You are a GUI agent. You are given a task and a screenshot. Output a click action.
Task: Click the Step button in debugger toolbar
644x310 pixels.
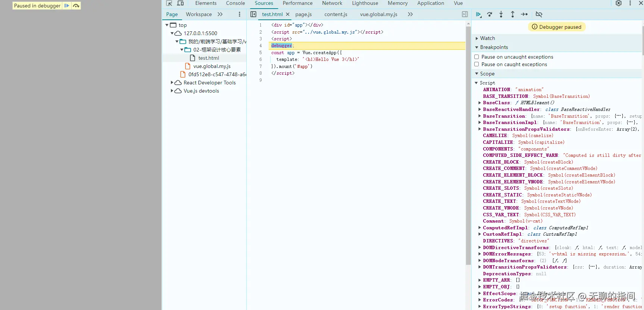tap(524, 14)
